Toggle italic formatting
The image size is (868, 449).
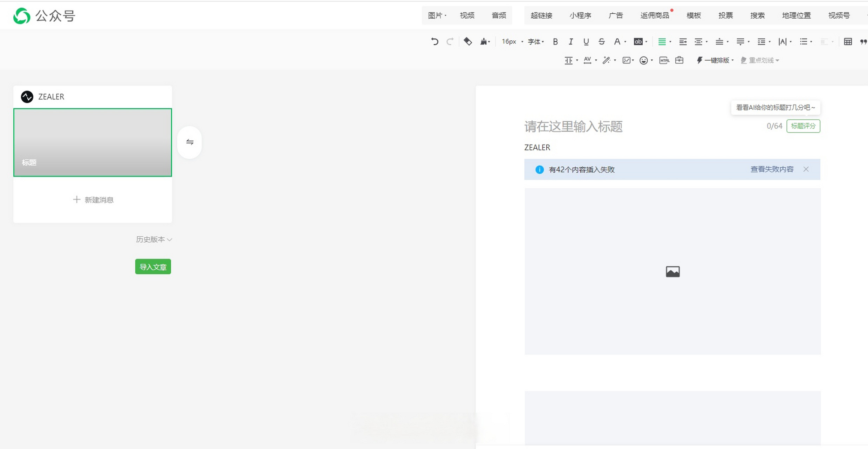coord(570,42)
